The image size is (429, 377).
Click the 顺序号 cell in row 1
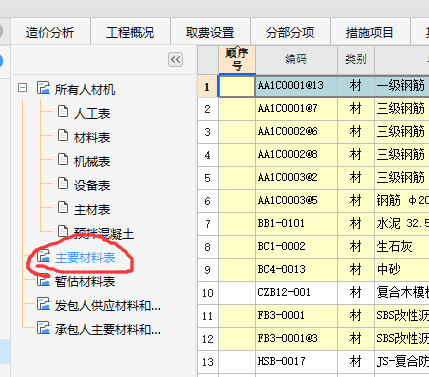pos(237,86)
